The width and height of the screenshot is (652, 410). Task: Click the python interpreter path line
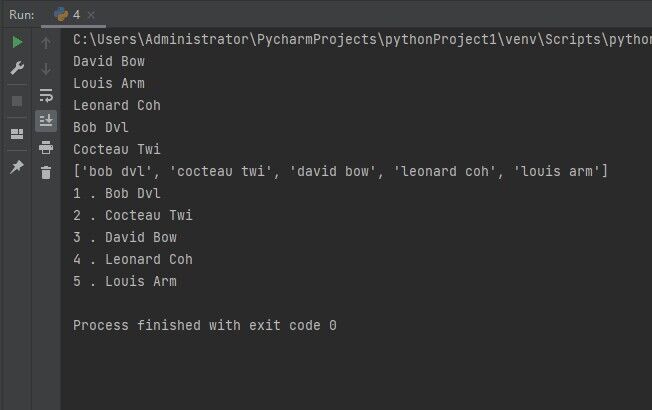(x=362, y=40)
